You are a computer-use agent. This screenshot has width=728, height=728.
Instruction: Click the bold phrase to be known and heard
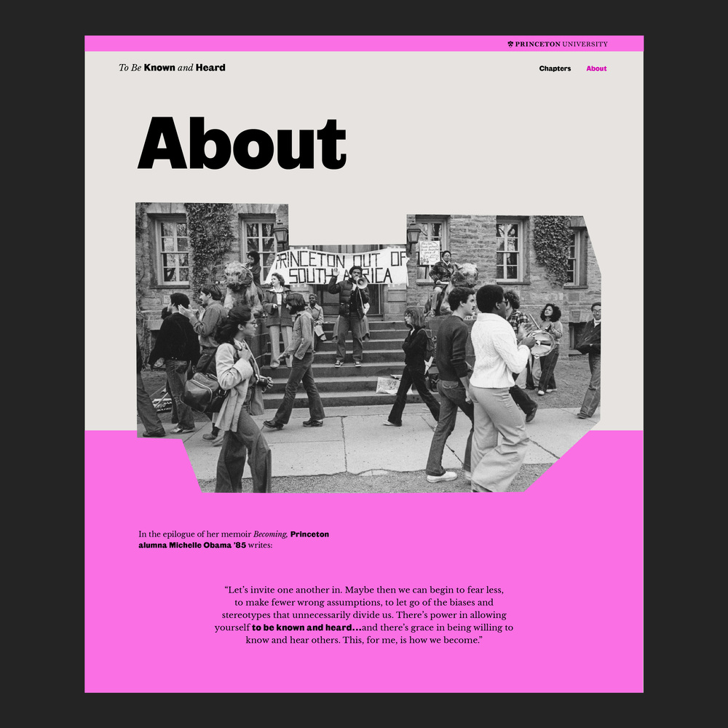tap(306, 628)
